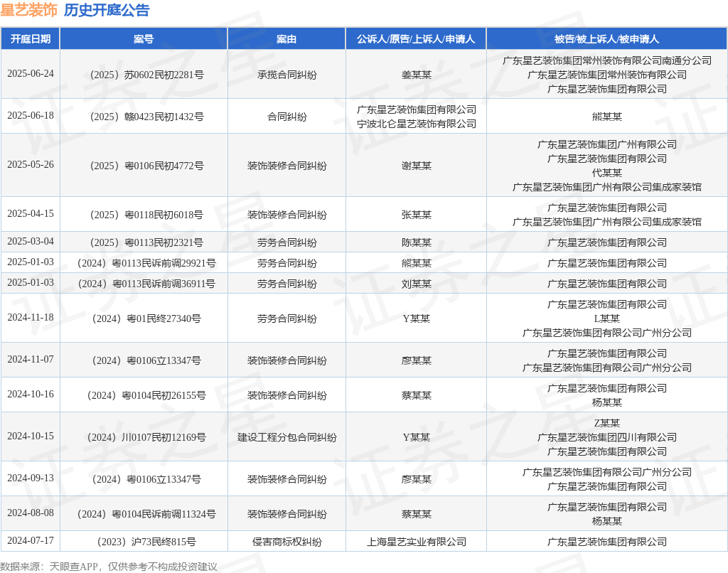The height and width of the screenshot is (573, 728).
Task: Select the 案号 column header
Action: click(x=144, y=39)
